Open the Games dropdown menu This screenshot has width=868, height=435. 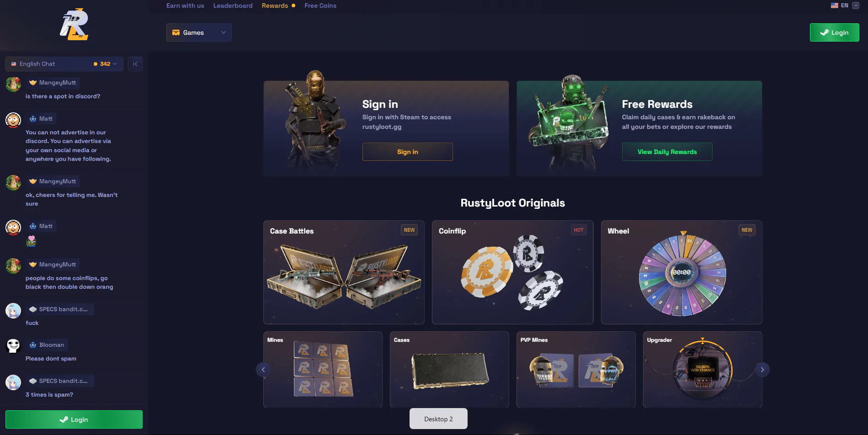pos(199,32)
